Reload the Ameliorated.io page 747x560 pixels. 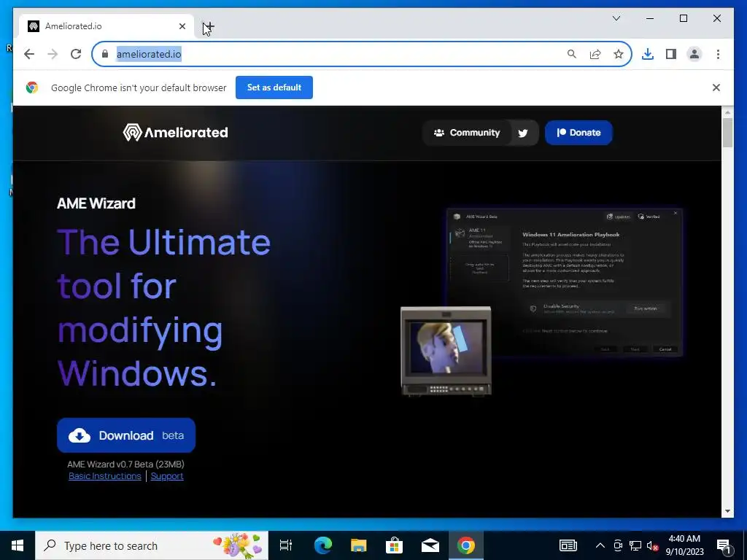pos(76,54)
